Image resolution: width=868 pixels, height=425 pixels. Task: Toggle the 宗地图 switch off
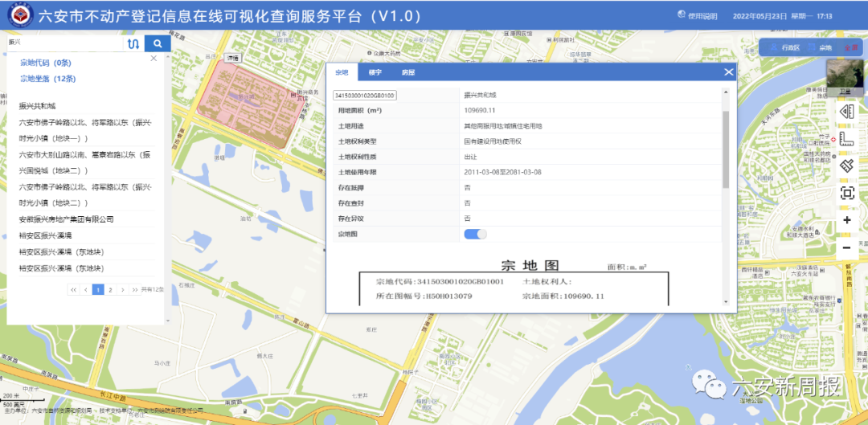tap(475, 234)
